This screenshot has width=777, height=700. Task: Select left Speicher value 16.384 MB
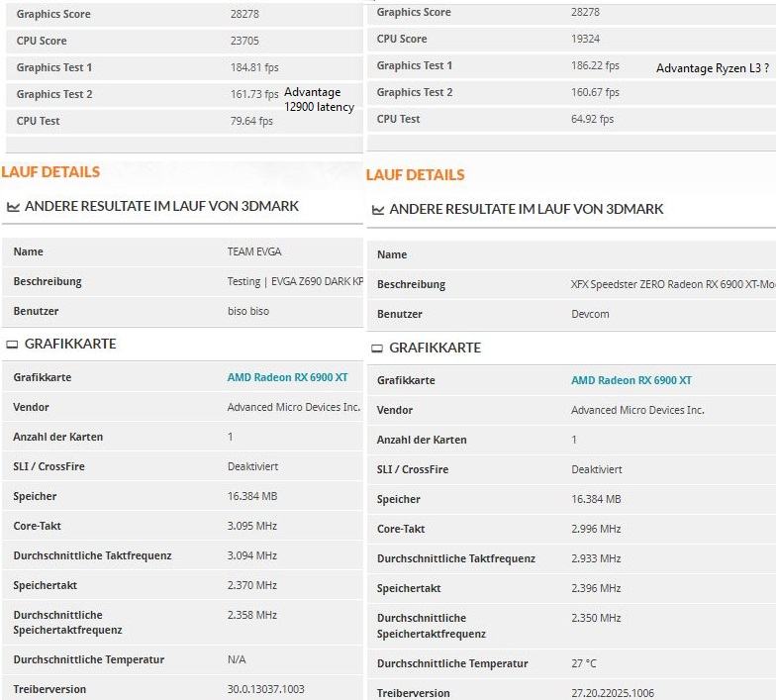coord(252,496)
